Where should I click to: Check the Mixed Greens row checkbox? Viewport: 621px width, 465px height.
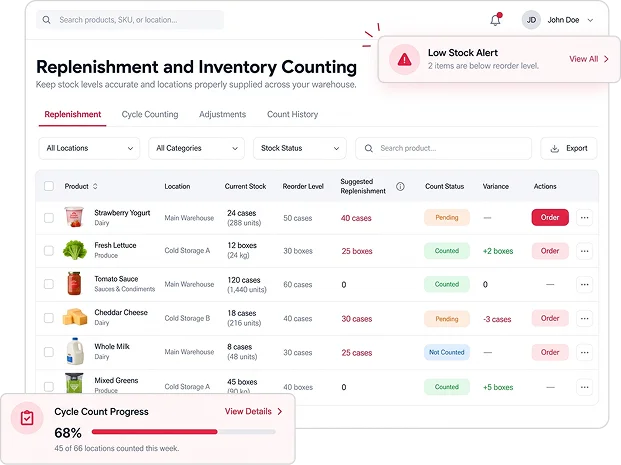tap(49, 387)
